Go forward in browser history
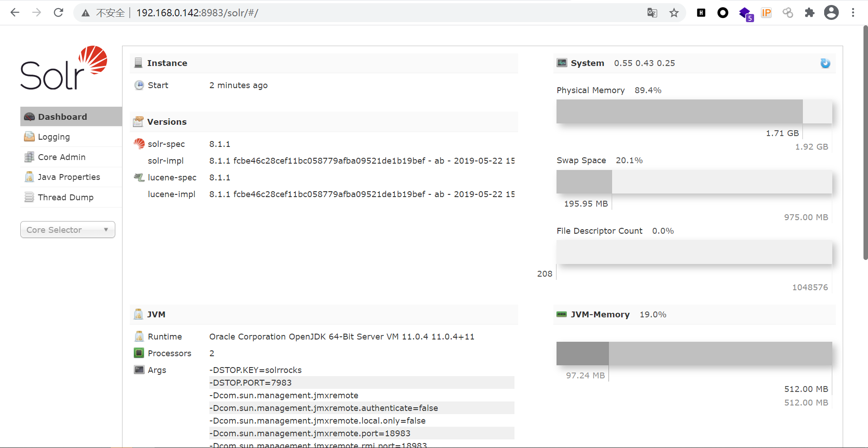Image resolution: width=868 pixels, height=448 pixels. click(37, 13)
